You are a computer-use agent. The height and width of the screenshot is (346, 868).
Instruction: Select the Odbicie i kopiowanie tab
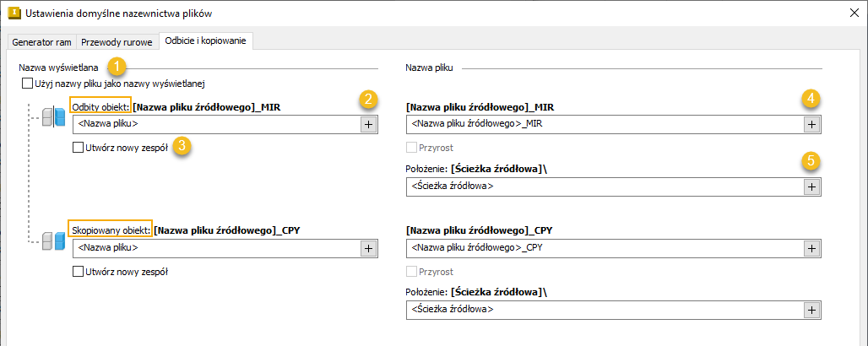point(205,41)
